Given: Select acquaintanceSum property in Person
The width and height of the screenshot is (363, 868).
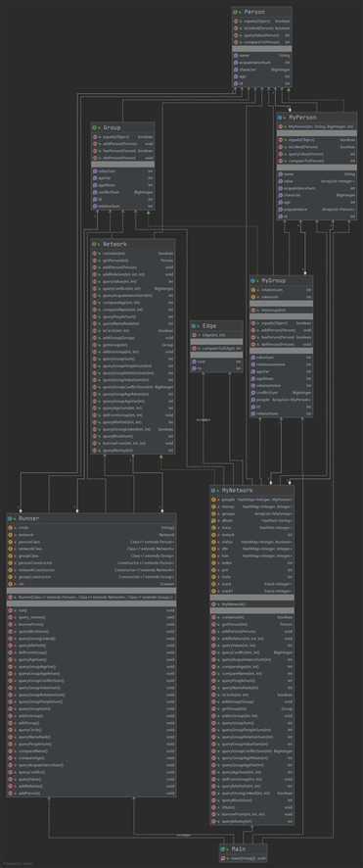Looking at the screenshot, I should [x=262, y=63].
